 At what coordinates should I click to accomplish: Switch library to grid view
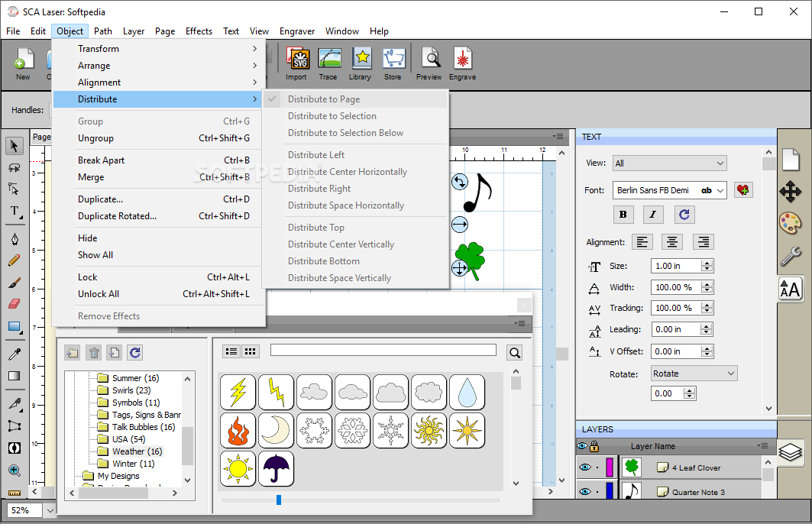(x=250, y=351)
